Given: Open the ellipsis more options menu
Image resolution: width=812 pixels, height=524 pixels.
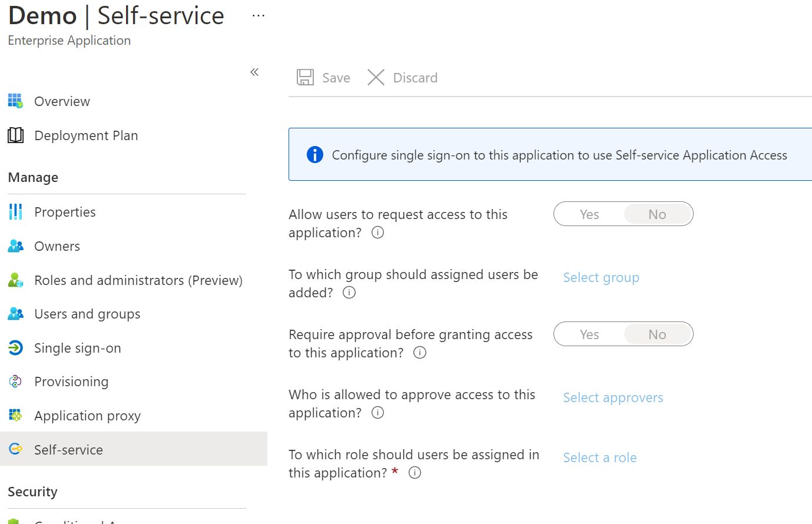Looking at the screenshot, I should point(258,16).
